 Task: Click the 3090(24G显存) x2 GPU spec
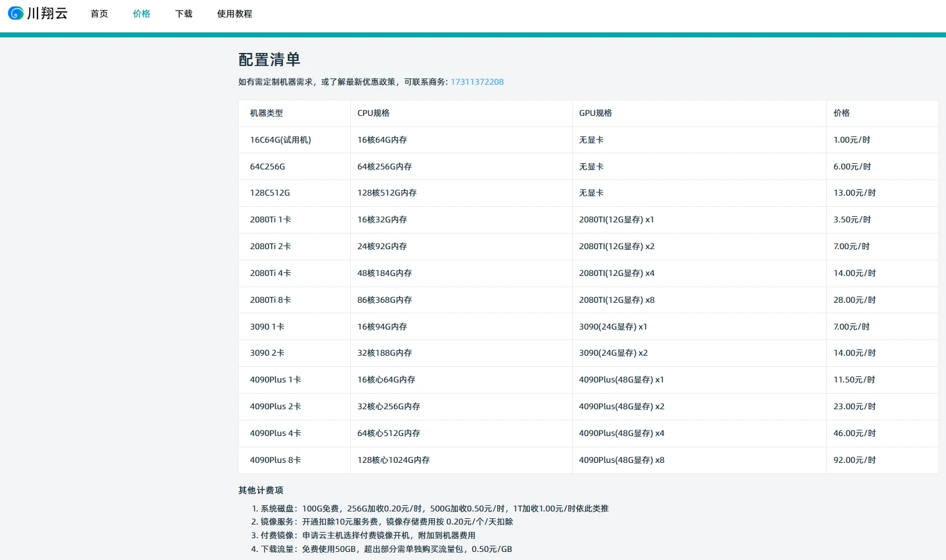point(613,353)
